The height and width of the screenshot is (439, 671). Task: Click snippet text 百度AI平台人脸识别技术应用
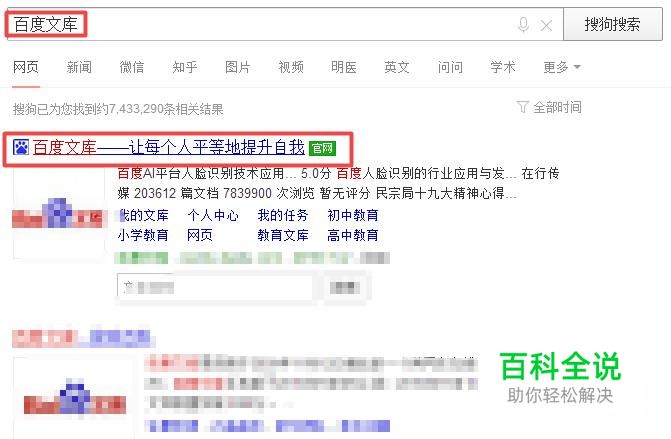(x=201, y=173)
